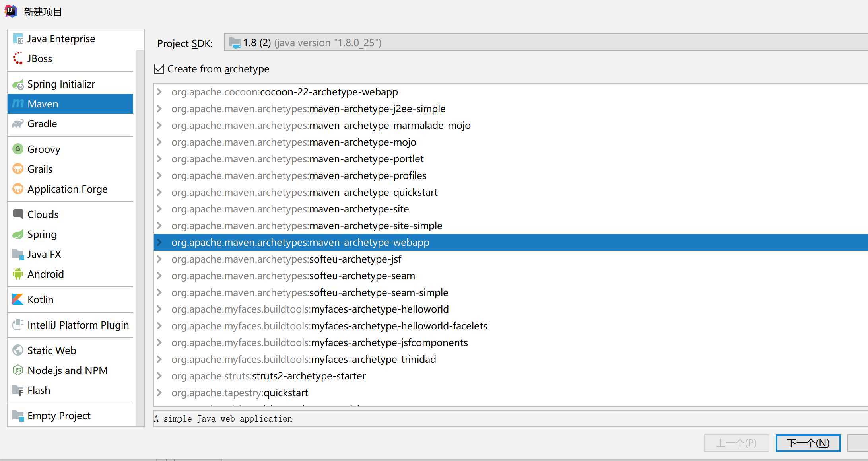Click the Node.js and NPM icon
Image resolution: width=868 pixels, height=461 pixels.
click(x=18, y=370)
